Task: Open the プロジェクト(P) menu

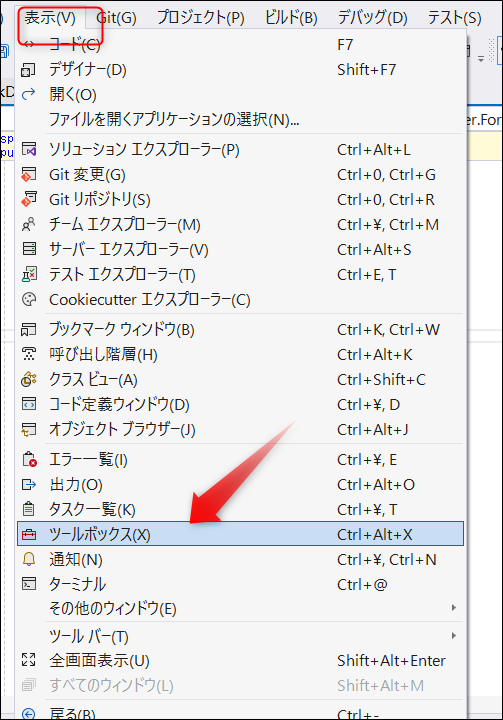Action: [201, 18]
